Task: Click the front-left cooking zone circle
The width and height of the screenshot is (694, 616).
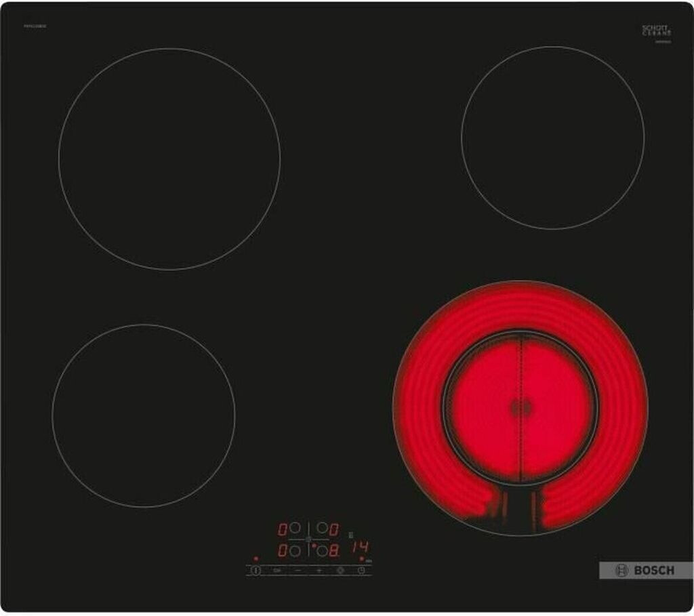Action: tap(144, 415)
